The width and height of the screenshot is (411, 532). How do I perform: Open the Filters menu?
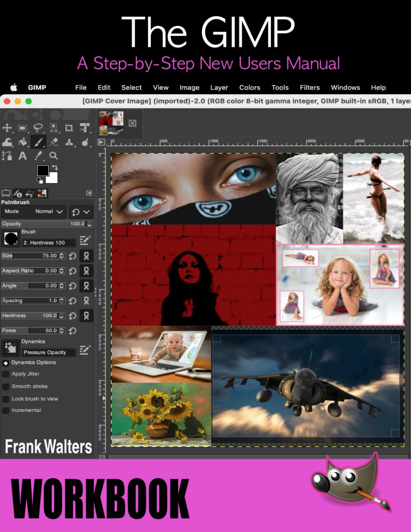(310, 87)
